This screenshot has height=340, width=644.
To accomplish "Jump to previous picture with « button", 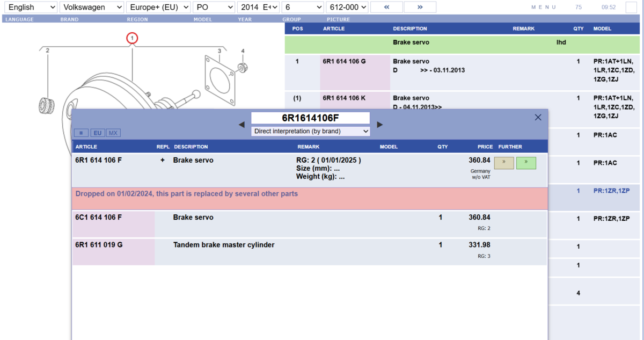I will point(386,7).
